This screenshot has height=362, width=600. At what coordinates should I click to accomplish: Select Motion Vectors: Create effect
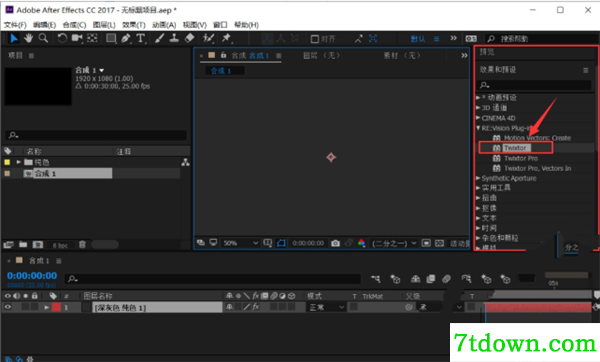coord(537,138)
